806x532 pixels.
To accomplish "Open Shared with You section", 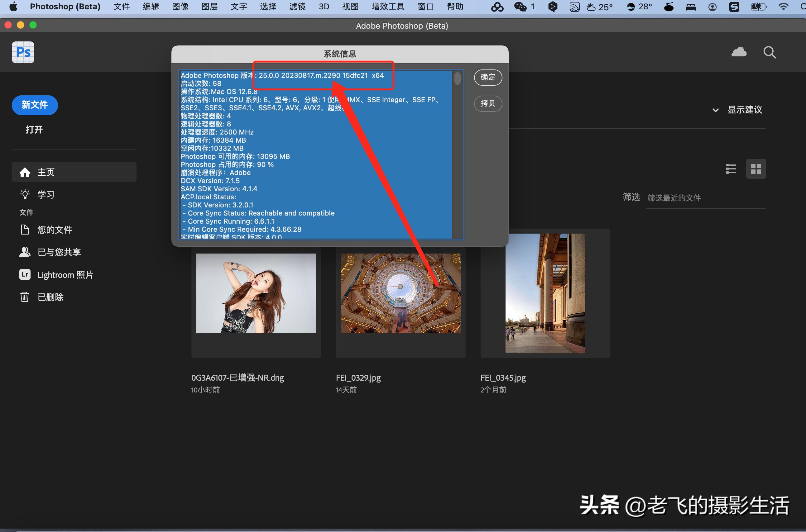I will 59,252.
